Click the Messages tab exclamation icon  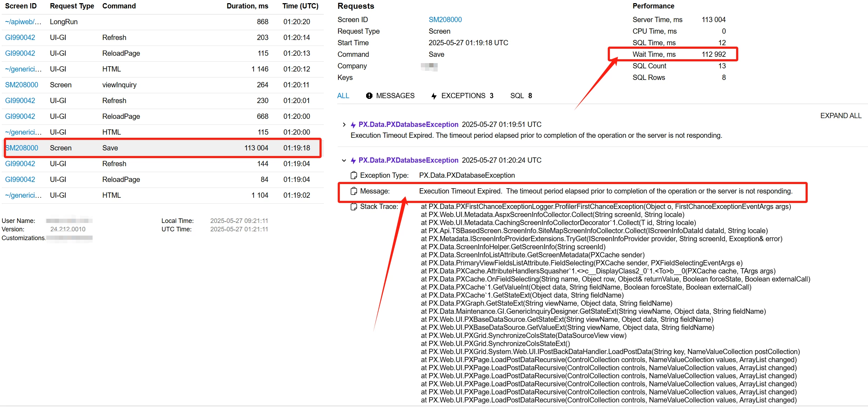369,96
